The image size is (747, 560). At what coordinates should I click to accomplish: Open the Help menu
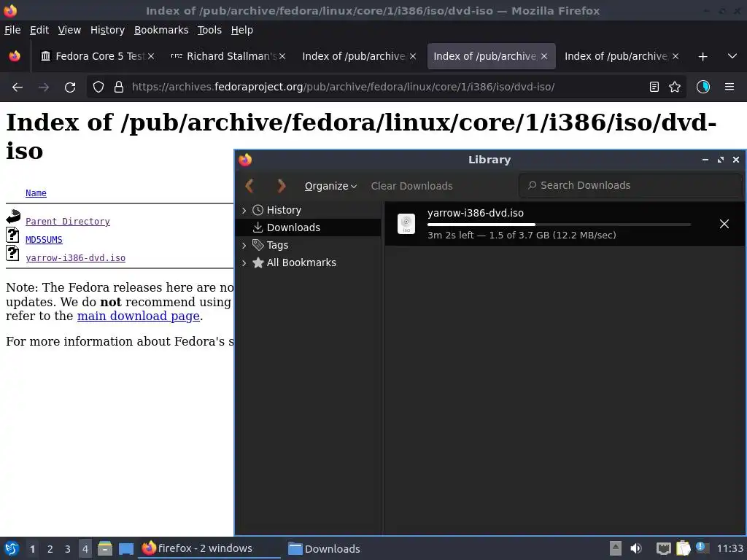(241, 30)
